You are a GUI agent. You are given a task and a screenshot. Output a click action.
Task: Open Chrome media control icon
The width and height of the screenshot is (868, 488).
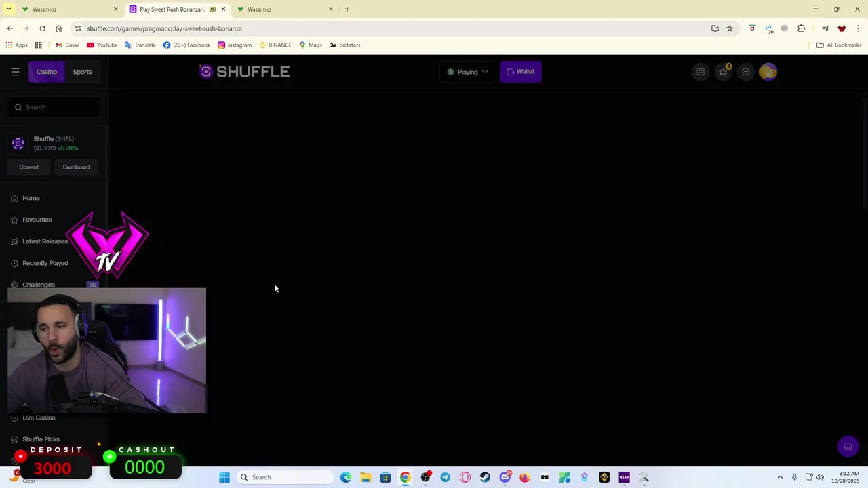825,28
